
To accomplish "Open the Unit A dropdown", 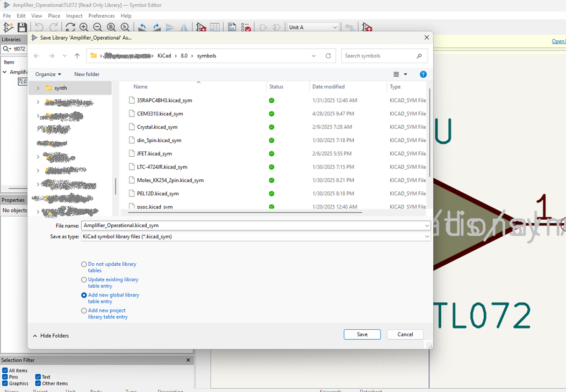I will click(x=313, y=27).
